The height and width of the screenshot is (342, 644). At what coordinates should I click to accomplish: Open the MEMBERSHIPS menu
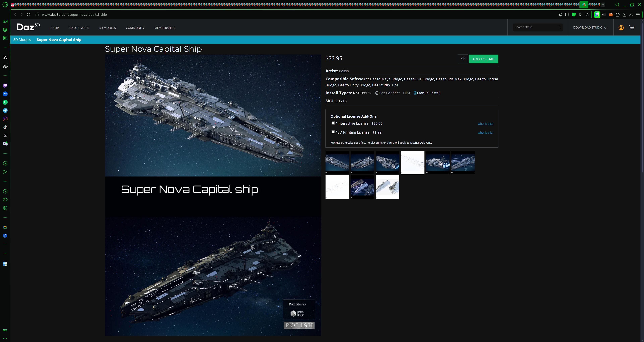[x=165, y=28]
